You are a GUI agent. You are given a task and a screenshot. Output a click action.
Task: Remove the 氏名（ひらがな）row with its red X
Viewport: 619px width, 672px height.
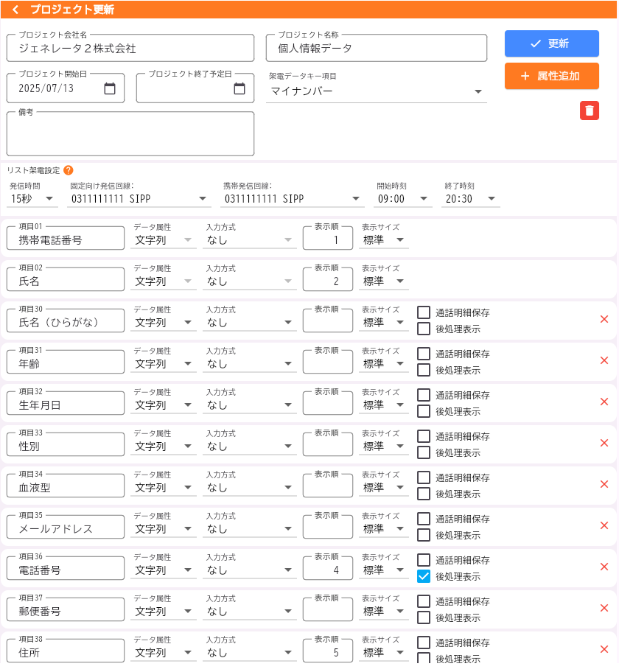tap(604, 320)
